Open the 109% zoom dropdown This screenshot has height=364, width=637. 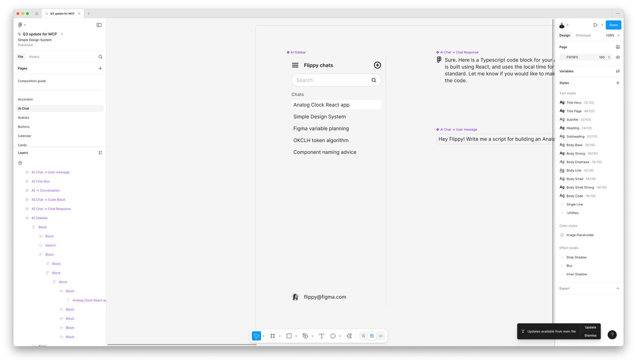[x=613, y=36]
